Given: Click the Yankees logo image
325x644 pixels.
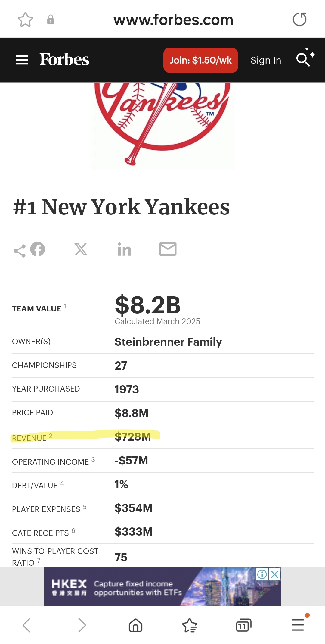Looking at the screenshot, I should [x=162, y=123].
